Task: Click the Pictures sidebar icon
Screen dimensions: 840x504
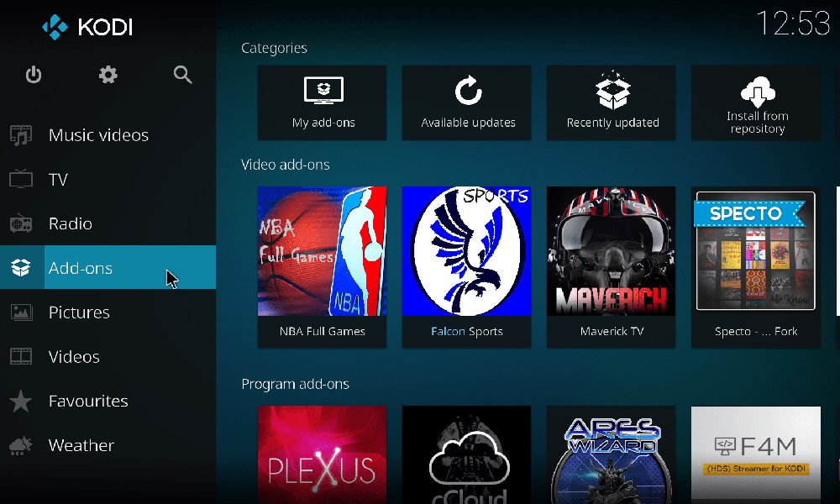Action: (x=21, y=312)
